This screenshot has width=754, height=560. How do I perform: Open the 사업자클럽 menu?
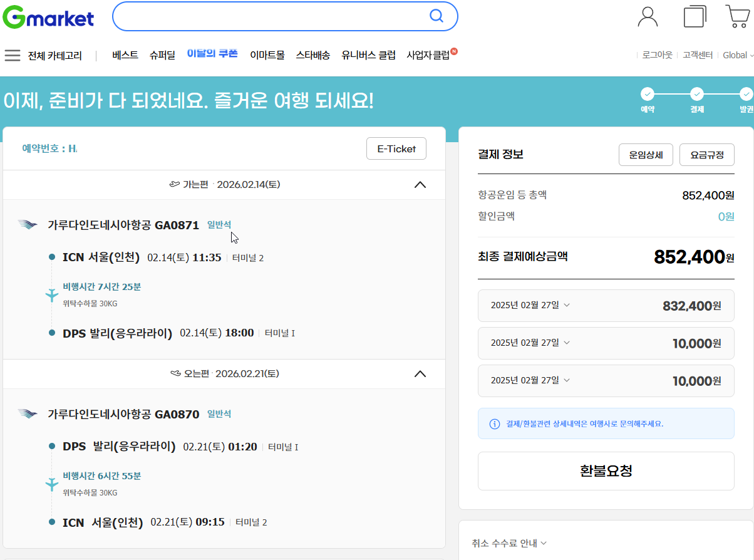tap(428, 55)
